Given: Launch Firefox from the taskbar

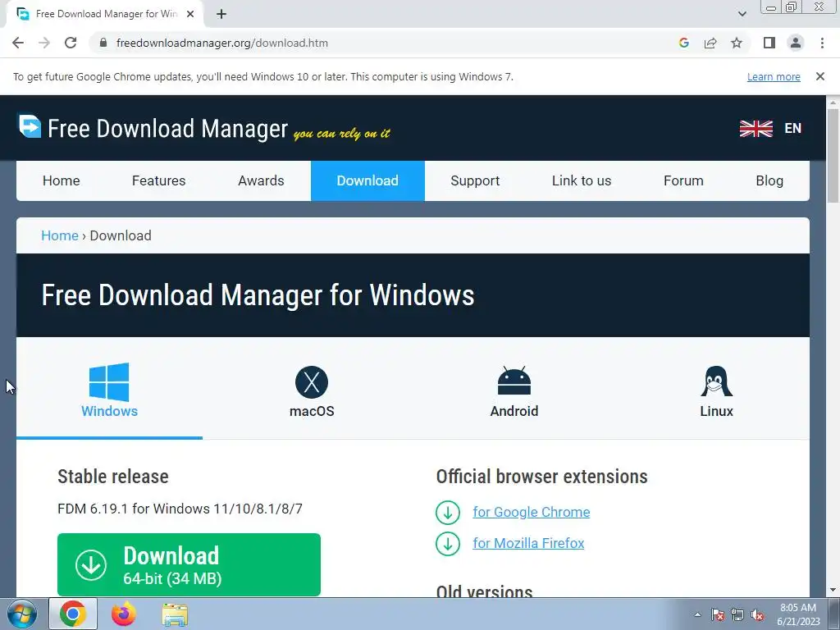Looking at the screenshot, I should 124,614.
